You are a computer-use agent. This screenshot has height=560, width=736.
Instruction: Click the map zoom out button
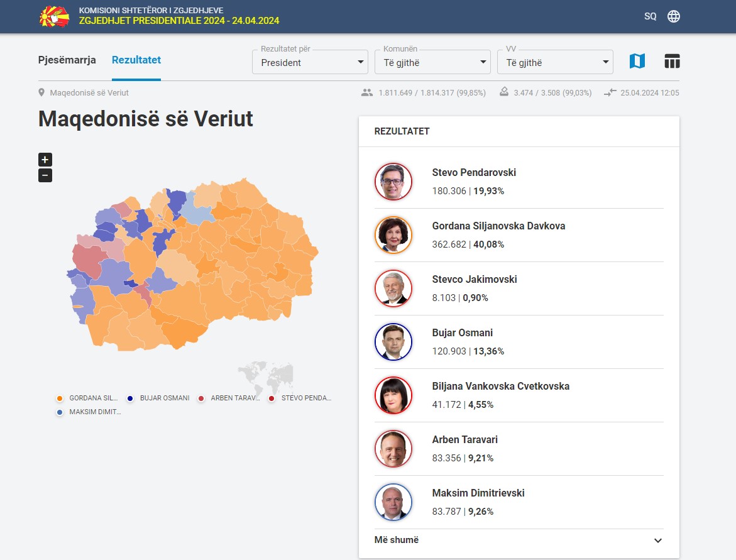tap(45, 175)
